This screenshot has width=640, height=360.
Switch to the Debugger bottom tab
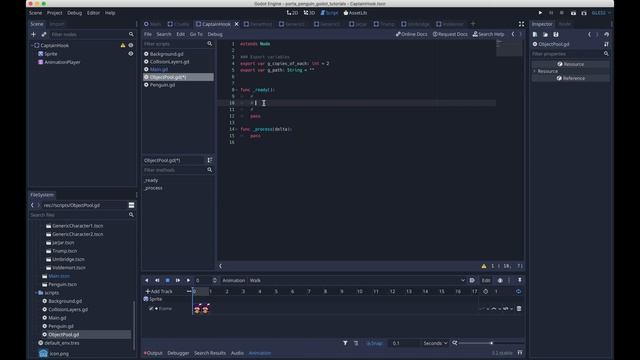point(178,353)
